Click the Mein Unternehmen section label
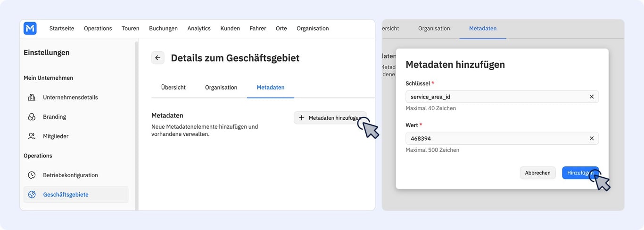This screenshot has width=644, height=230. pos(49,78)
